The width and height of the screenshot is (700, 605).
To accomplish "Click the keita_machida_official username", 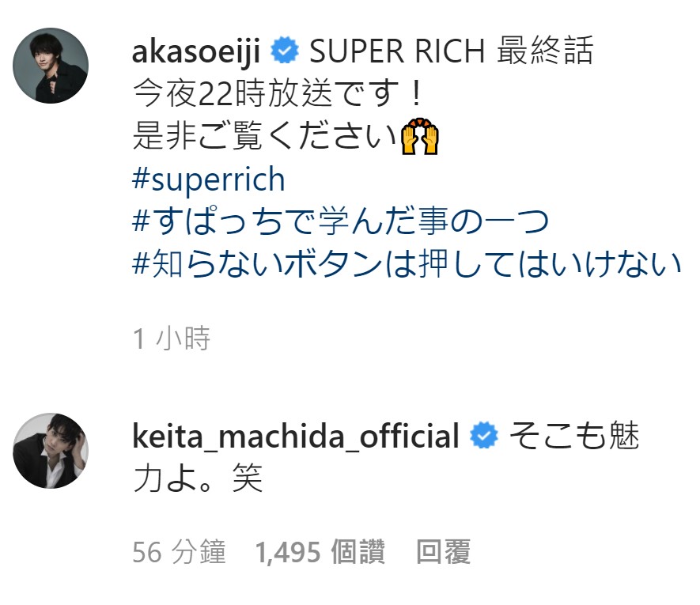I will click(296, 436).
